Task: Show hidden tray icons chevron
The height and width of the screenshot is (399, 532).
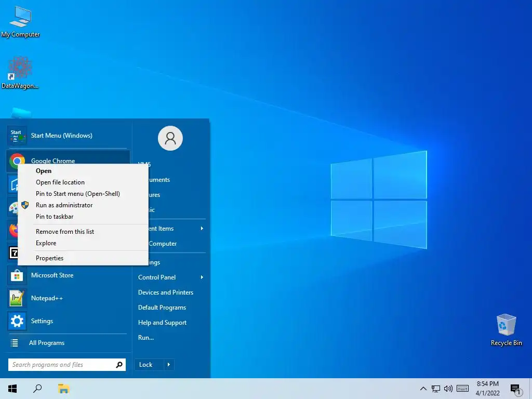Action: [x=423, y=389]
